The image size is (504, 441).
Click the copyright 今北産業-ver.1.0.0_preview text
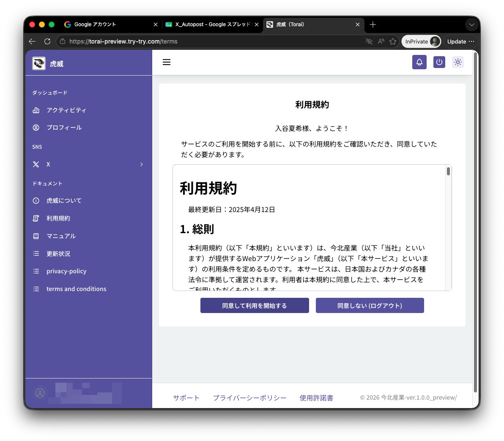click(408, 397)
